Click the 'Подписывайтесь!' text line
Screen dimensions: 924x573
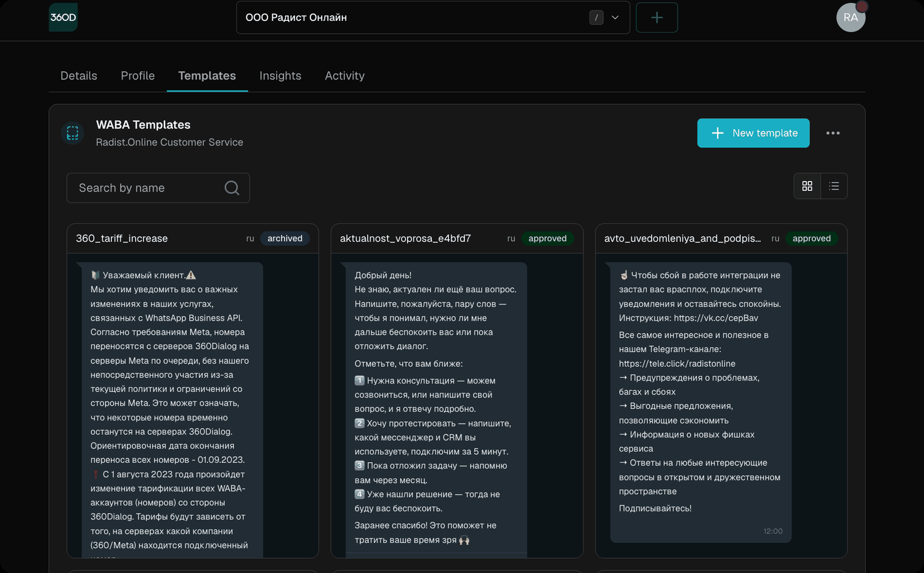(x=655, y=508)
